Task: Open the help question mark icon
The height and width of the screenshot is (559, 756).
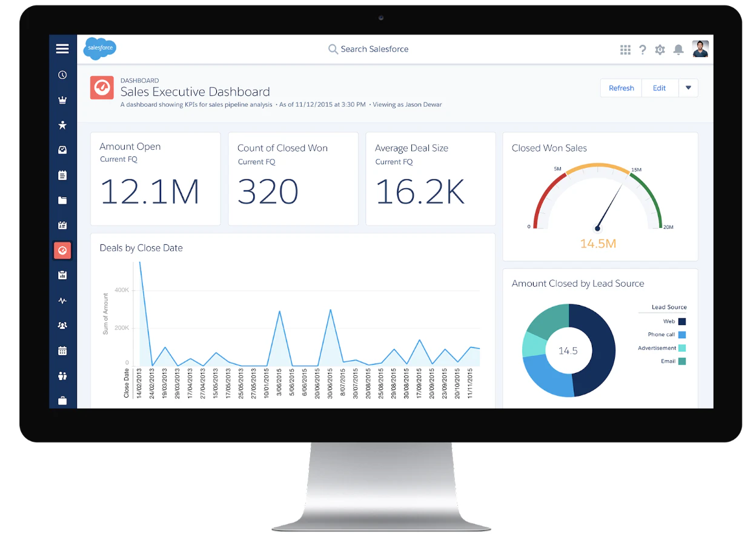Action: click(643, 50)
